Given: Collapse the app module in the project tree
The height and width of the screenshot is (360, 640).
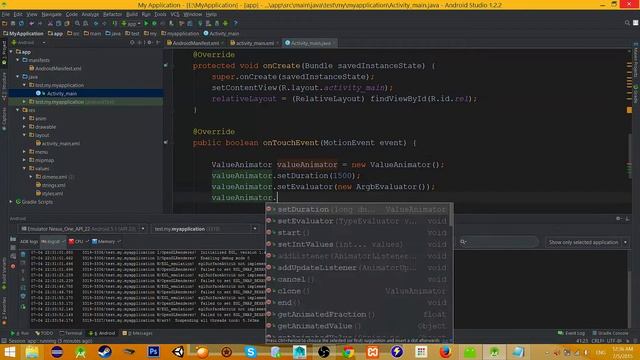Looking at the screenshot, I should [x=11, y=52].
